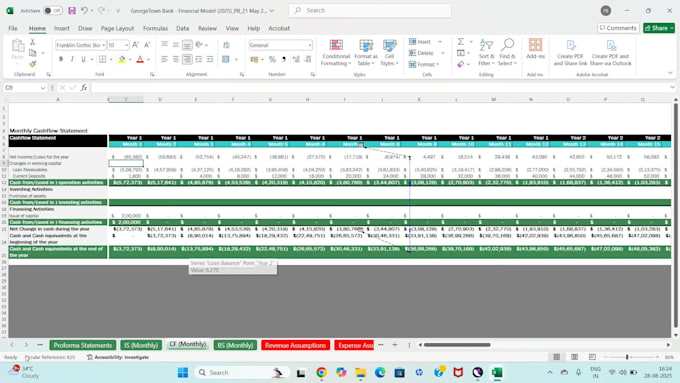Image resolution: width=680 pixels, height=383 pixels.
Task: Toggle Bold formatting
Action: 61,59
